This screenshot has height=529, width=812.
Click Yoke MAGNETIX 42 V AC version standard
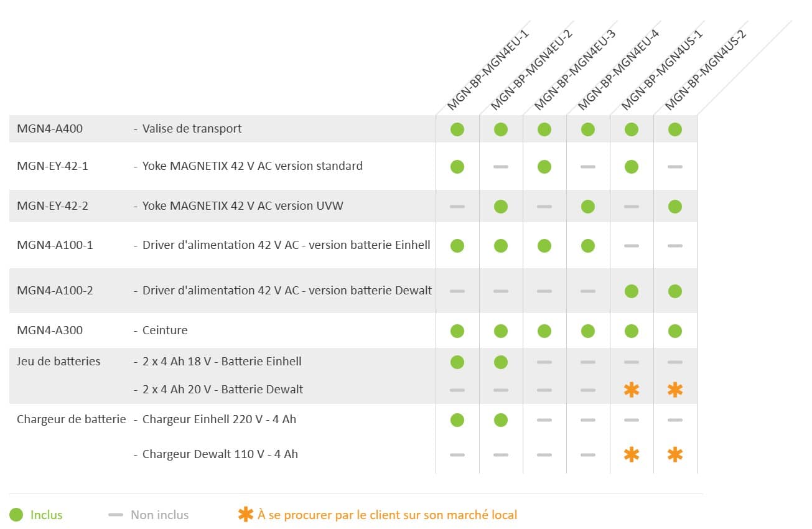253,166
